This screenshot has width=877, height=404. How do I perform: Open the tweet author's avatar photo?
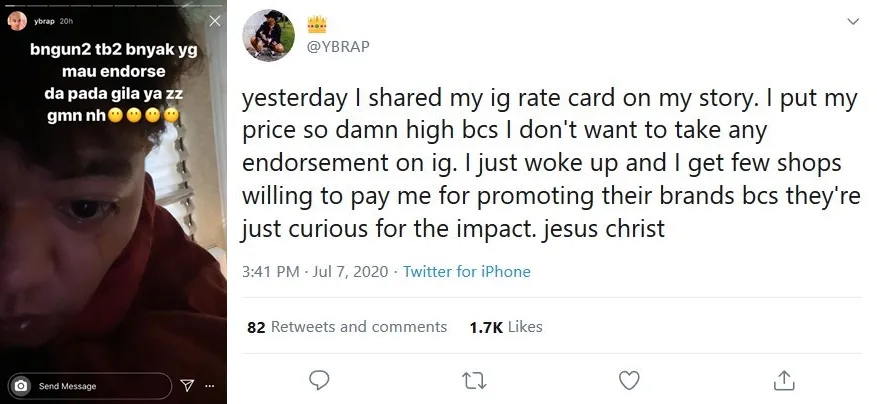268,35
